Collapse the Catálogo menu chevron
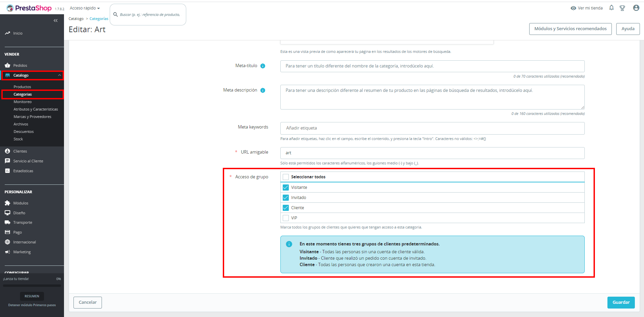This screenshot has width=644, height=317. pos(60,75)
